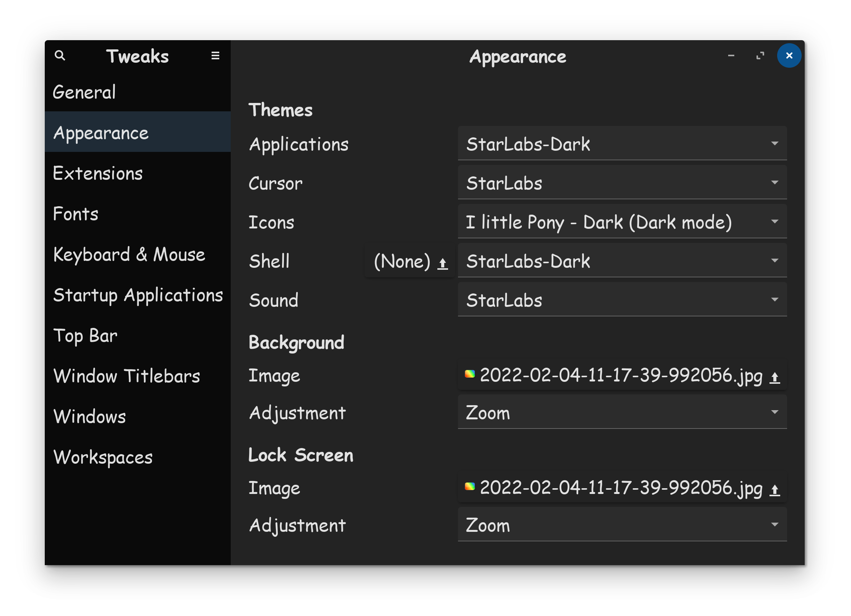Image resolution: width=851 pixels, height=616 pixels.
Task: Open Keyboard & Mouse settings
Action: click(x=138, y=254)
